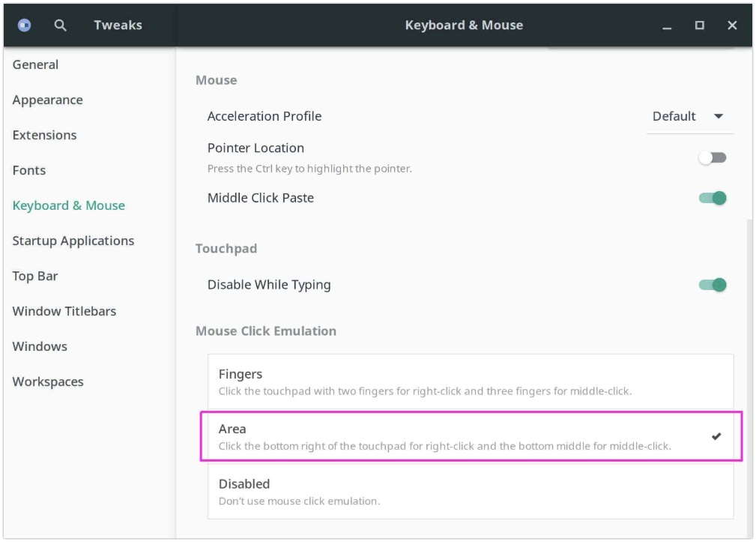This screenshot has width=756, height=542.
Task: Disable the Middle Click Paste switch
Action: (x=712, y=198)
